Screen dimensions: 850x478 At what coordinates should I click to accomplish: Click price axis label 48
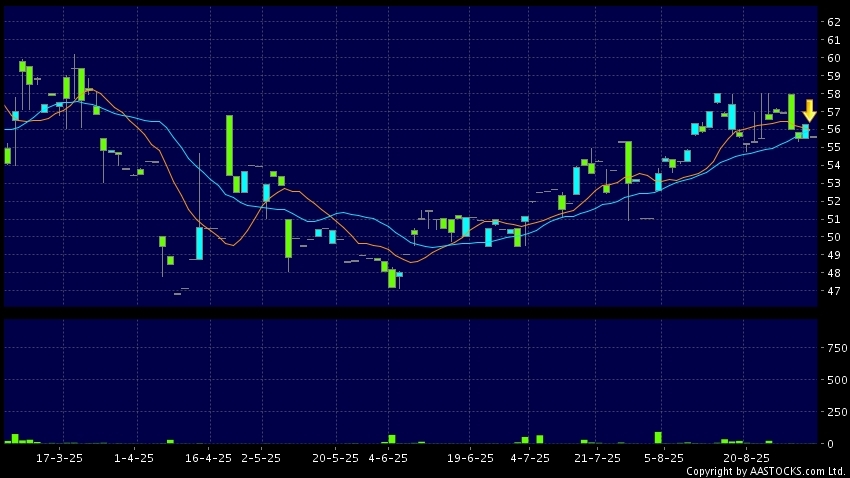(x=834, y=273)
